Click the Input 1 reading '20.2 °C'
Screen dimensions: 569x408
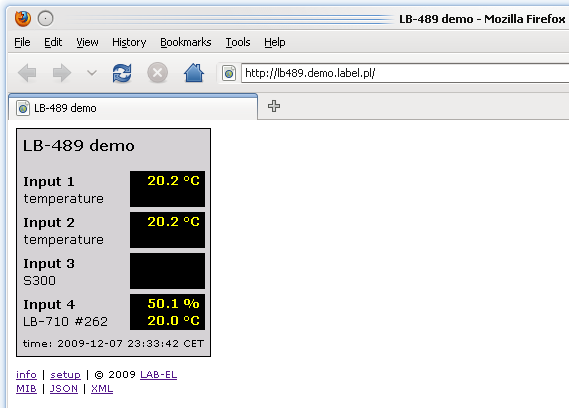click(173, 180)
